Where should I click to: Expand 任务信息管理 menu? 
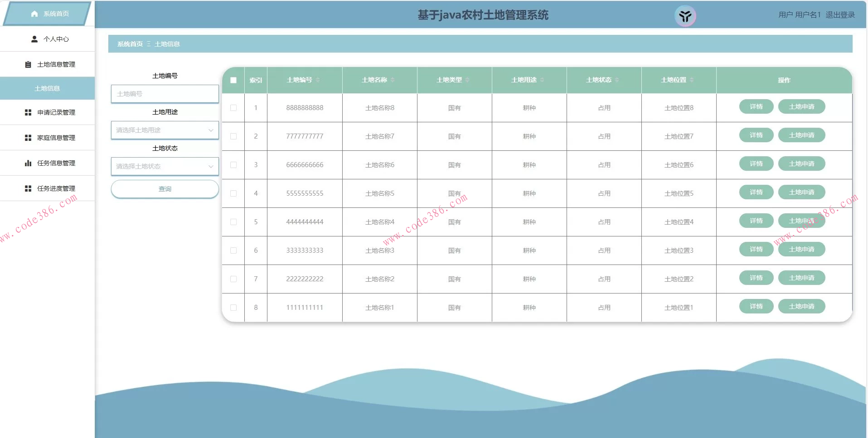pos(47,163)
